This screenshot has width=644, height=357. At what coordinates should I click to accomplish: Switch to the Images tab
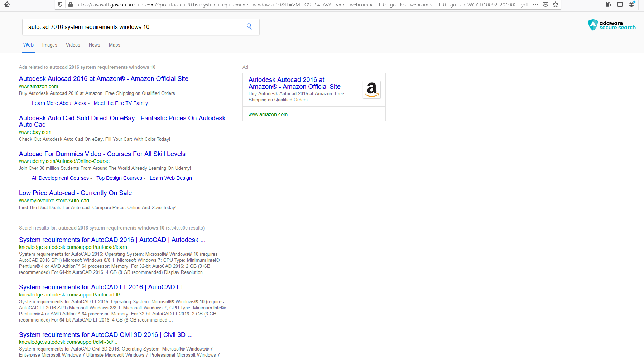pyautogui.click(x=49, y=45)
